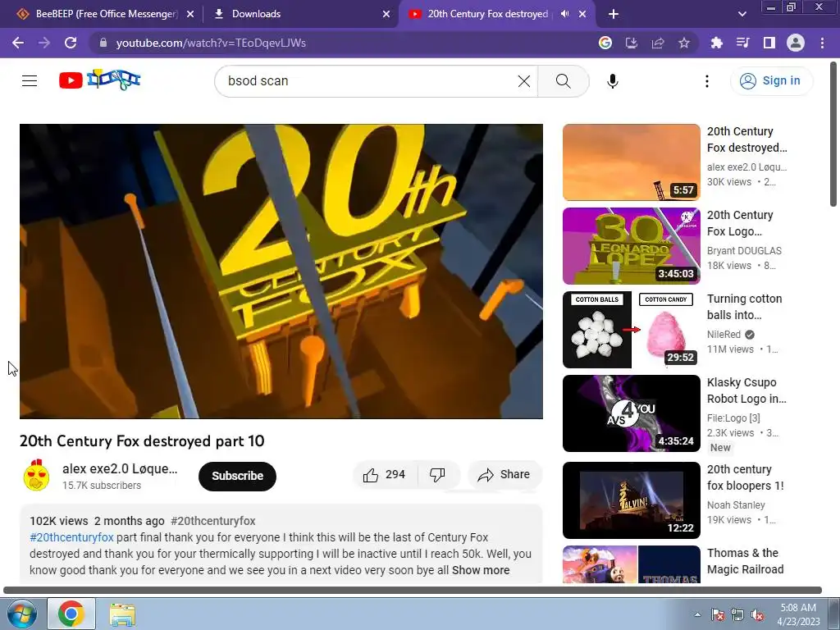
Task: Go forward with browser forward arrow
Action: point(44,43)
